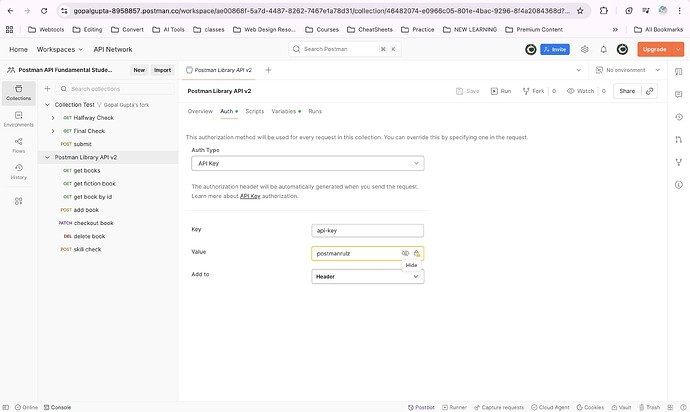Switch to the Runs tab
Image resolution: width=690 pixels, height=412 pixels.
click(x=315, y=111)
